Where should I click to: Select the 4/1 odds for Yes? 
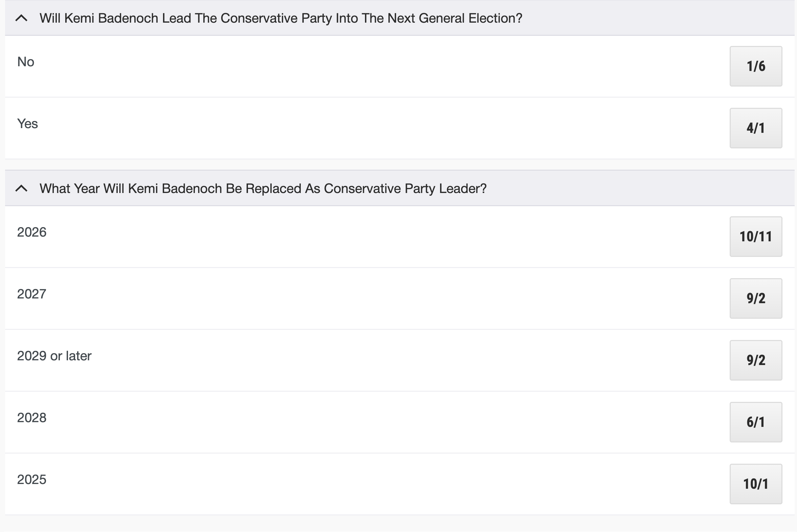coord(756,128)
